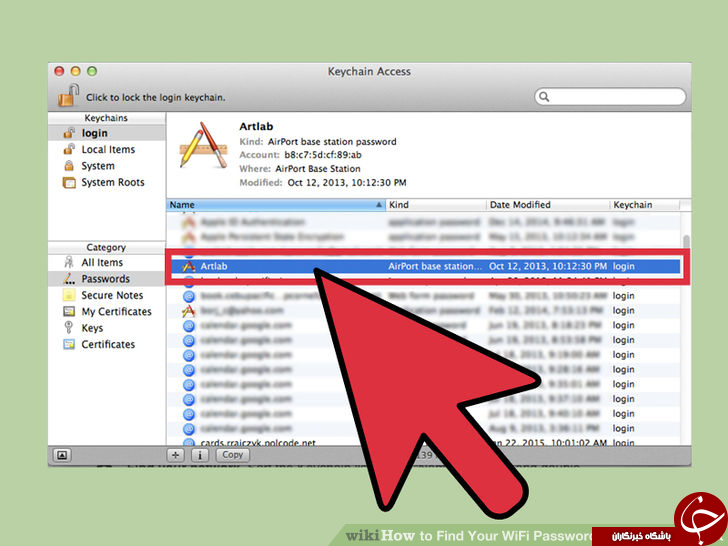Sort by the Date Modified column
The height and width of the screenshot is (546, 728).
point(548,205)
